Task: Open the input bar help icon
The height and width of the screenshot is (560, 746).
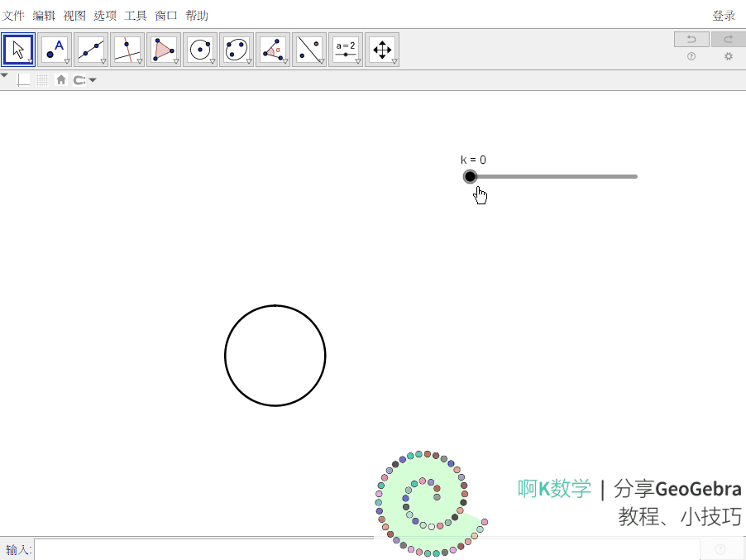Action: click(x=720, y=549)
